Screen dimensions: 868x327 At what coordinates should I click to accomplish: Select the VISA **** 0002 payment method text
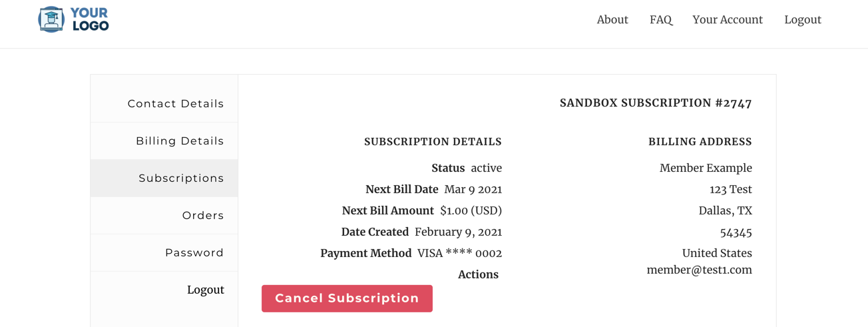click(460, 253)
